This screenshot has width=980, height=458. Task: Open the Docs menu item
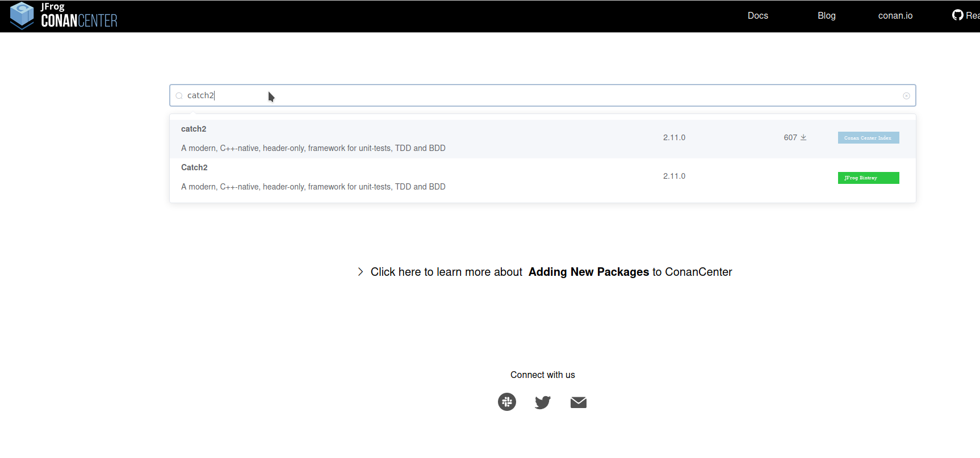coord(757,15)
